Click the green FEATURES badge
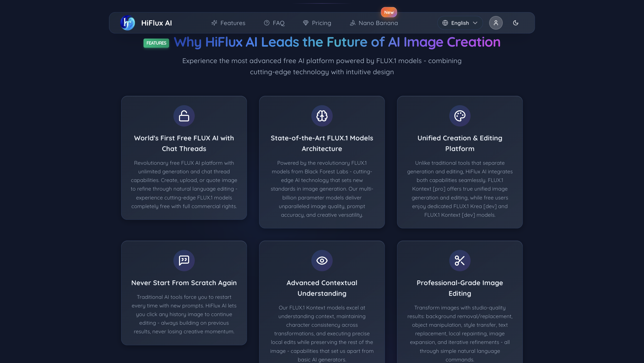Screen dimensions: 644x363 pyautogui.click(x=156, y=43)
